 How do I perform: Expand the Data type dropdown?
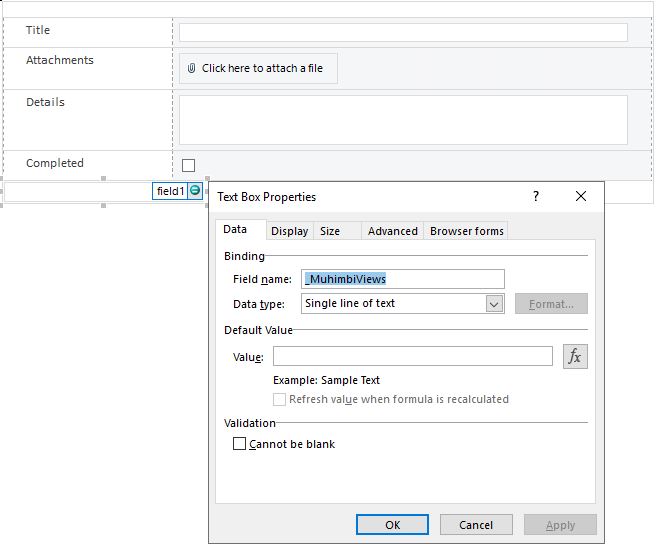pyautogui.click(x=494, y=304)
